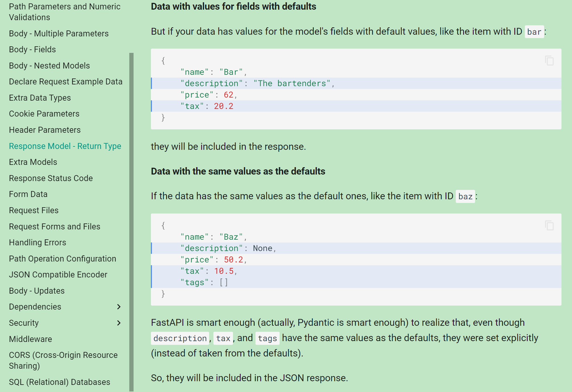Open CORS (Cross-Origin Resource Sharing) page
Image resolution: width=572 pixels, height=392 pixels.
[x=63, y=360]
